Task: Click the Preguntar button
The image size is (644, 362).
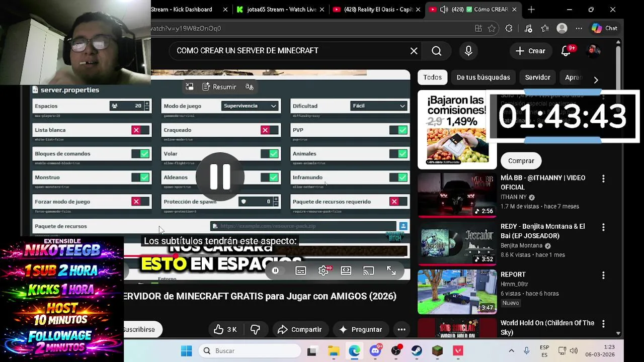Action: click(x=361, y=329)
